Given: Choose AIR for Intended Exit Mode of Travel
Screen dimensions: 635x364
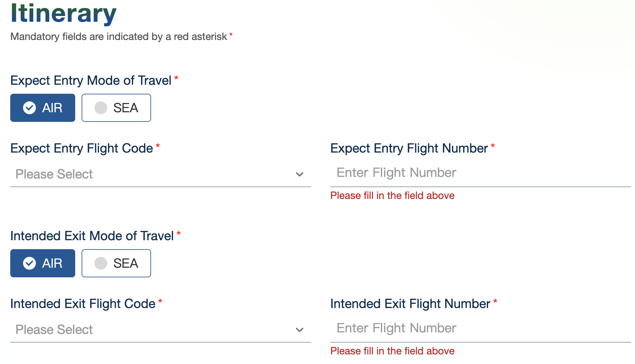Looking at the screenshot, I should pos(43,263).
